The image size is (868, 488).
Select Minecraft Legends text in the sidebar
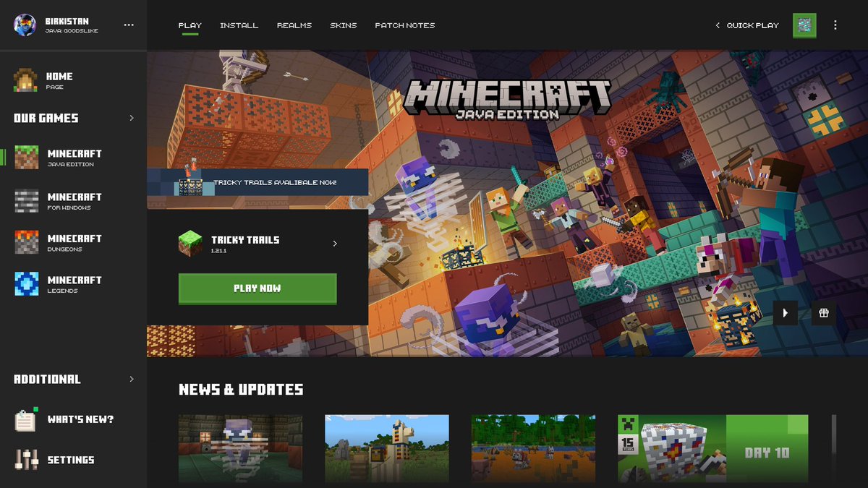pyautogui.click(x=75, y=284)
